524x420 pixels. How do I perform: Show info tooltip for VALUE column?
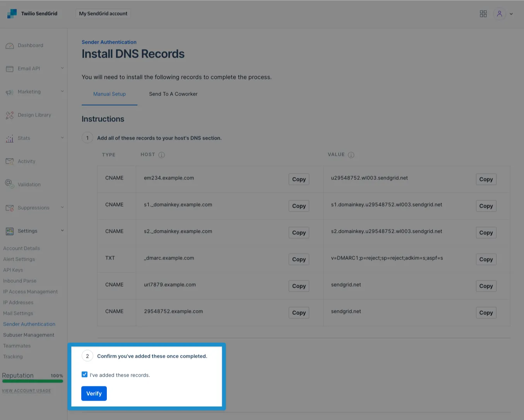[x=351, y=155]
